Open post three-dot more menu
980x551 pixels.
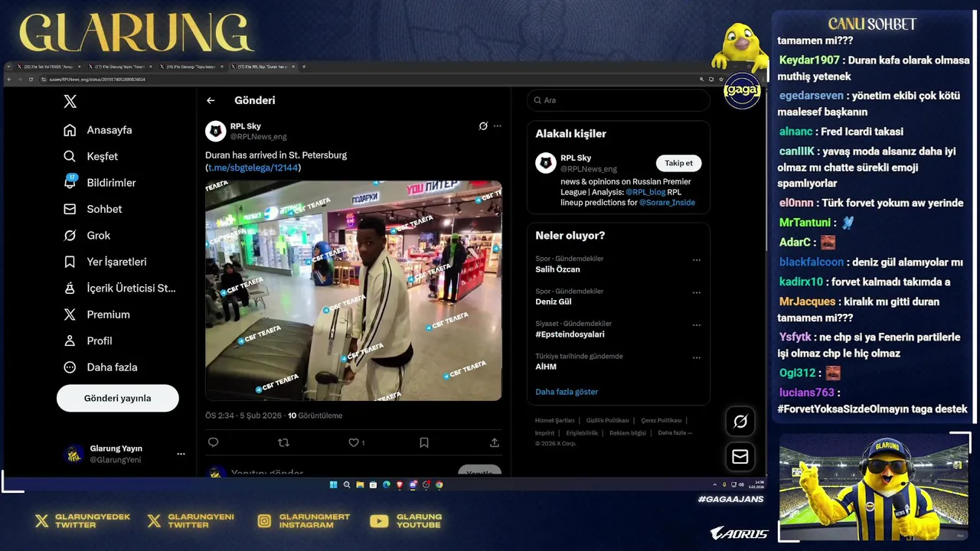(x=498, y=126)
